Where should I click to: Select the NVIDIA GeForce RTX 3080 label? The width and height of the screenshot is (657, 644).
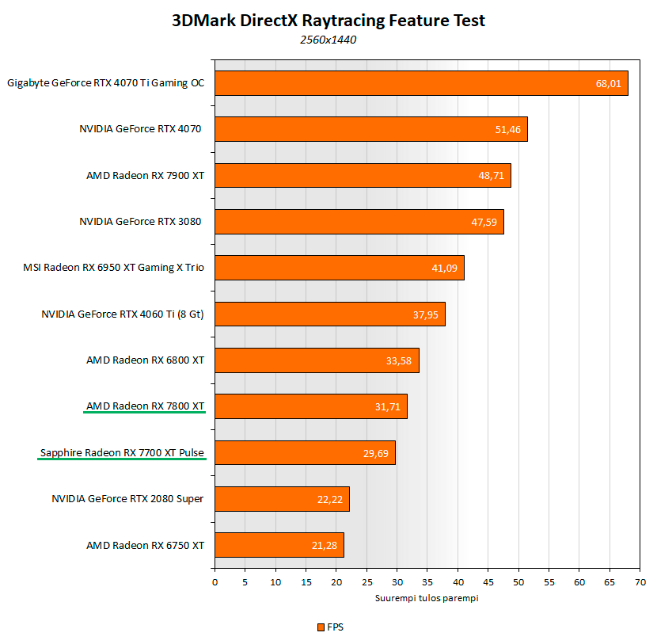[140, 221]
